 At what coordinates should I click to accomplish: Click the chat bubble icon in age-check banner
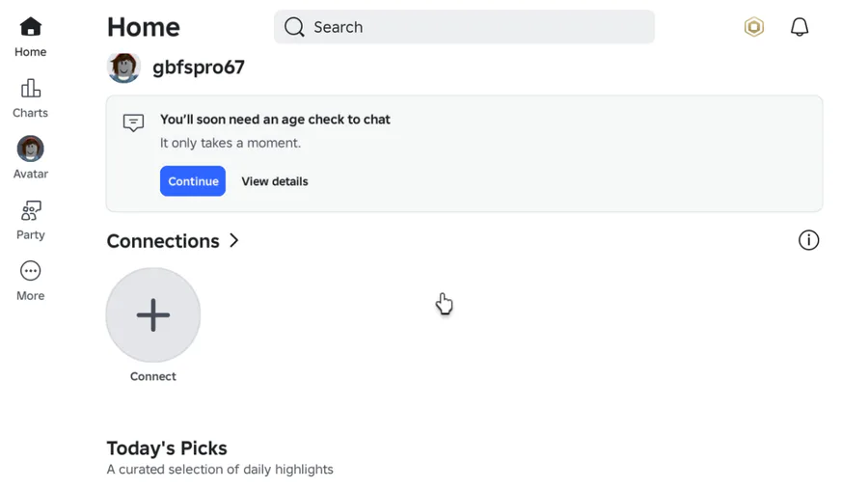pyautogui.click(x=134, y=122)
